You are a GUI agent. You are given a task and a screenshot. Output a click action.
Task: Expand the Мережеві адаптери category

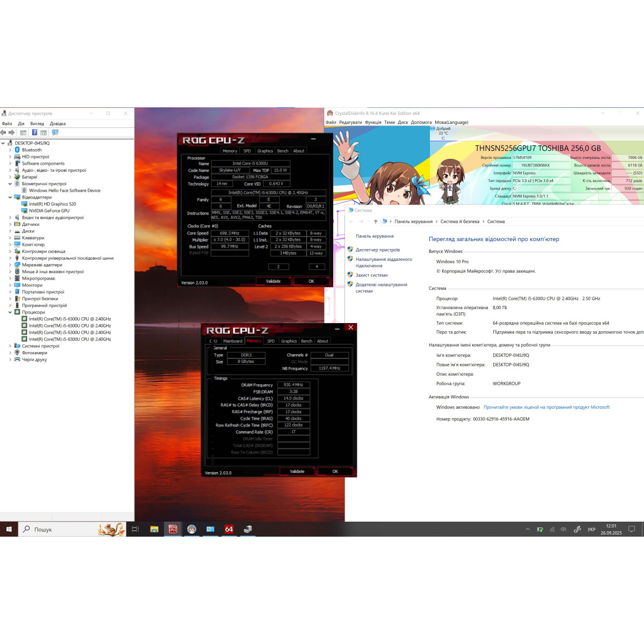10,265
